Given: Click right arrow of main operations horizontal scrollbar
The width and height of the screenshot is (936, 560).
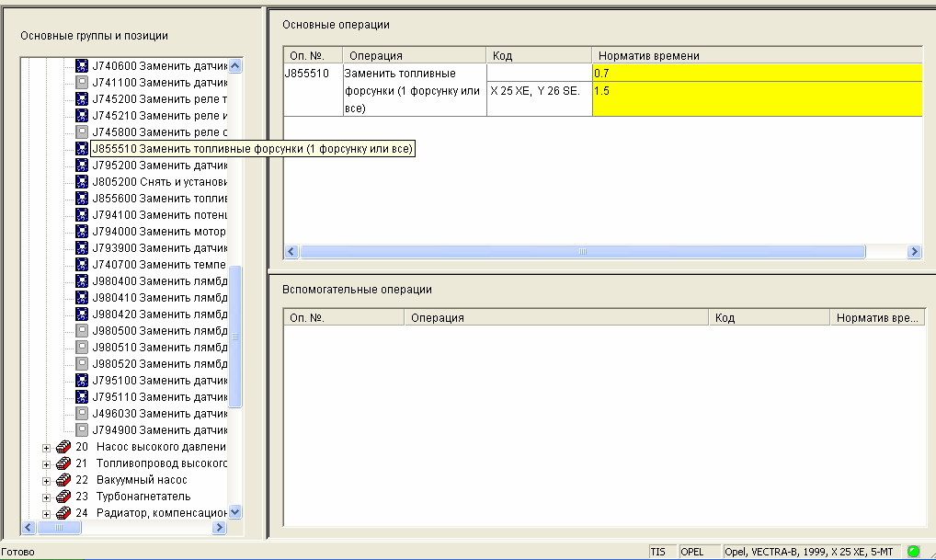Looking at the screenshot, I should [914, 252].
